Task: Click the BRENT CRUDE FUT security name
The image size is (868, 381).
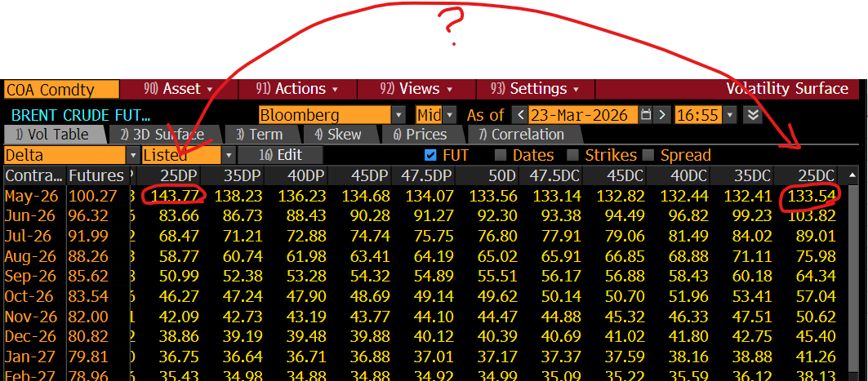Action: (80, 116)
